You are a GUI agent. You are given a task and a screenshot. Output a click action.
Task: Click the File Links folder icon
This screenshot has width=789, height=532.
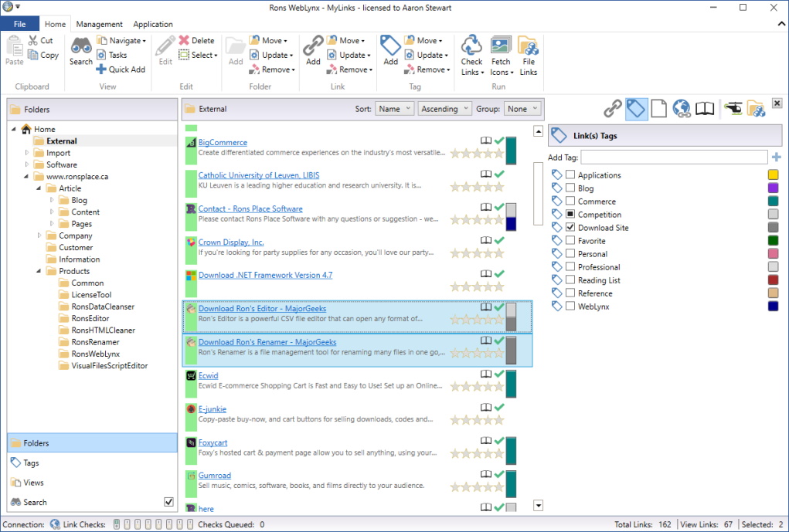pyautogui.click(x=528, y=46)
